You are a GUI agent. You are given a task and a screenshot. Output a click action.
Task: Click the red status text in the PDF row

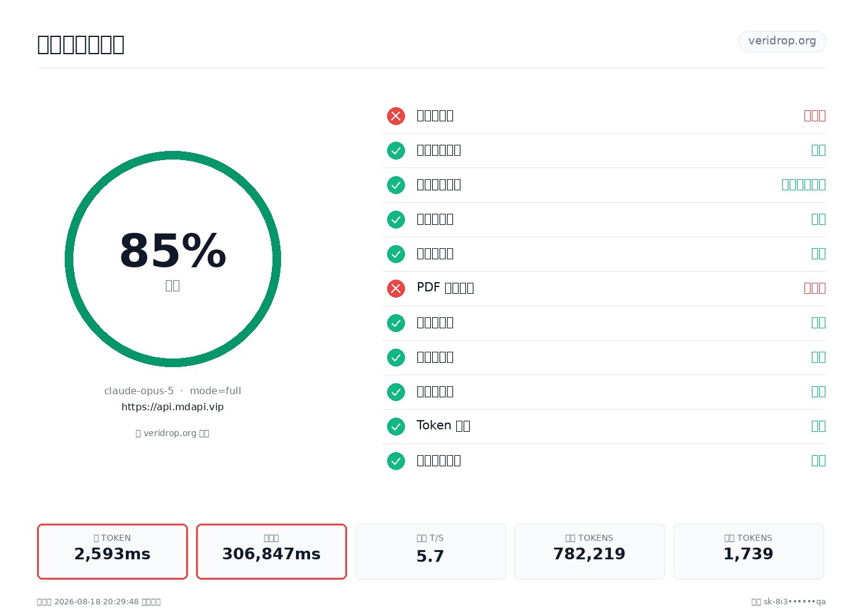pos(815,288)
